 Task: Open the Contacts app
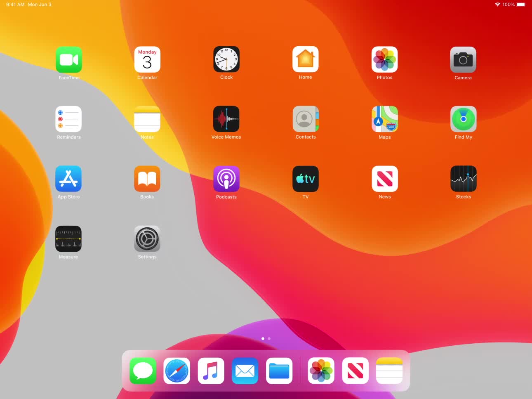tap(306, 119)
